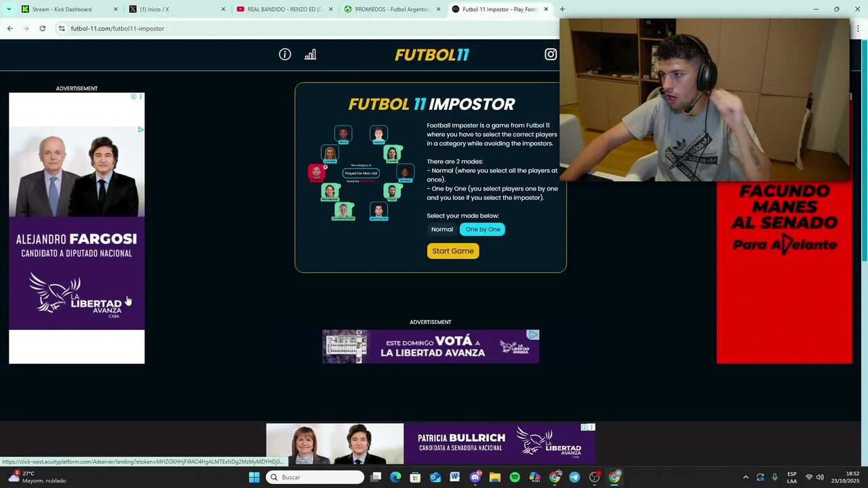View site information icon in address bar
868x488 pixels.
pos(61,28)
